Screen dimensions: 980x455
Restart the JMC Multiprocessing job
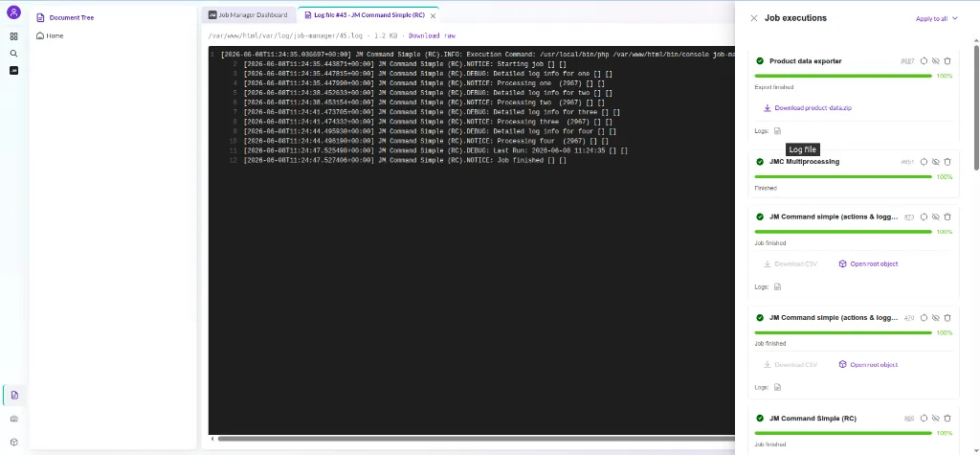(924, 162)
